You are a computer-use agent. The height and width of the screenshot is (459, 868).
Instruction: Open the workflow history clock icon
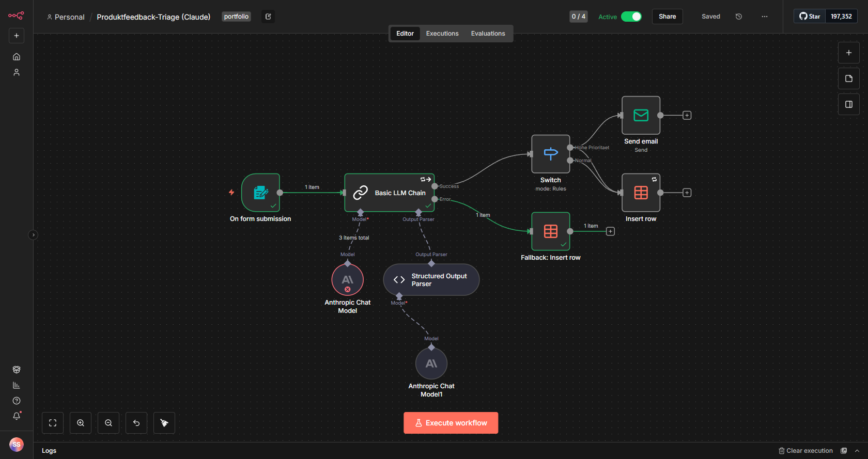739,17
